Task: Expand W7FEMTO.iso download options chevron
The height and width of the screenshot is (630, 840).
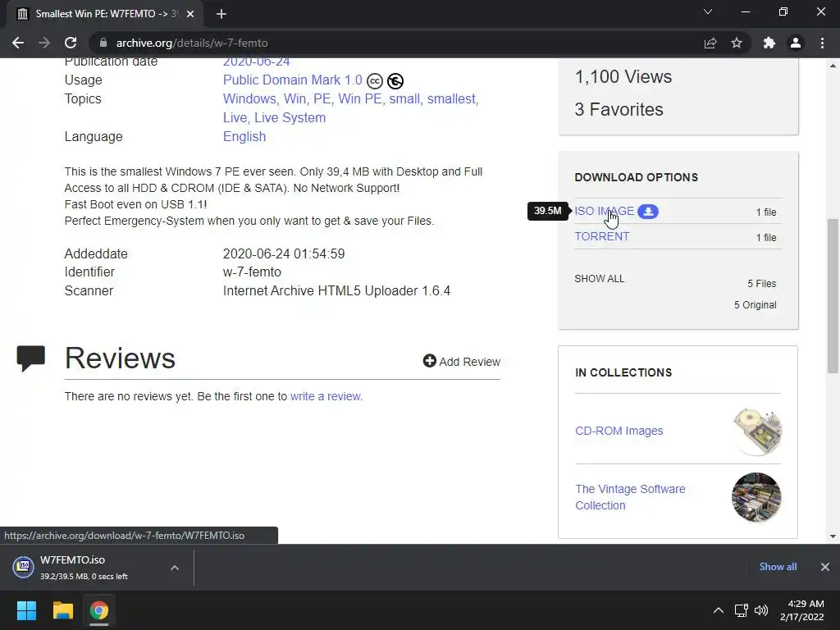Action: (175, 568)
